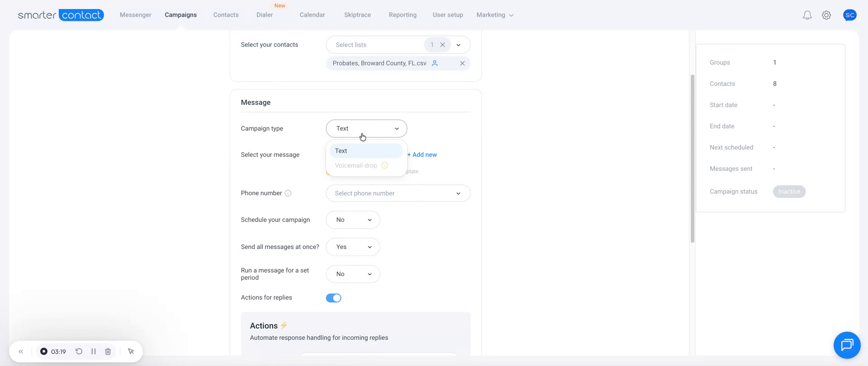Collapse the recorder toolbar arrows
The height and width of the screenshot is (366, 868).
pyautogui.click(x=21, y=352)
